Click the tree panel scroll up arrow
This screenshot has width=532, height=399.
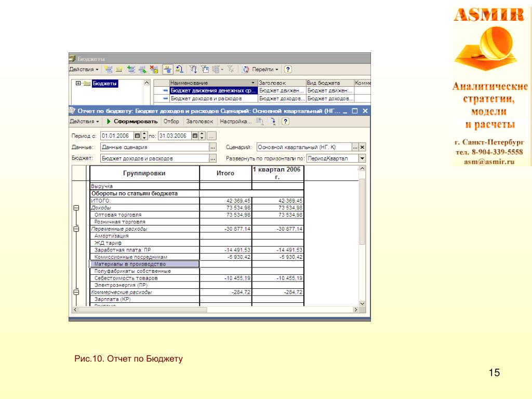click(147, 83)
